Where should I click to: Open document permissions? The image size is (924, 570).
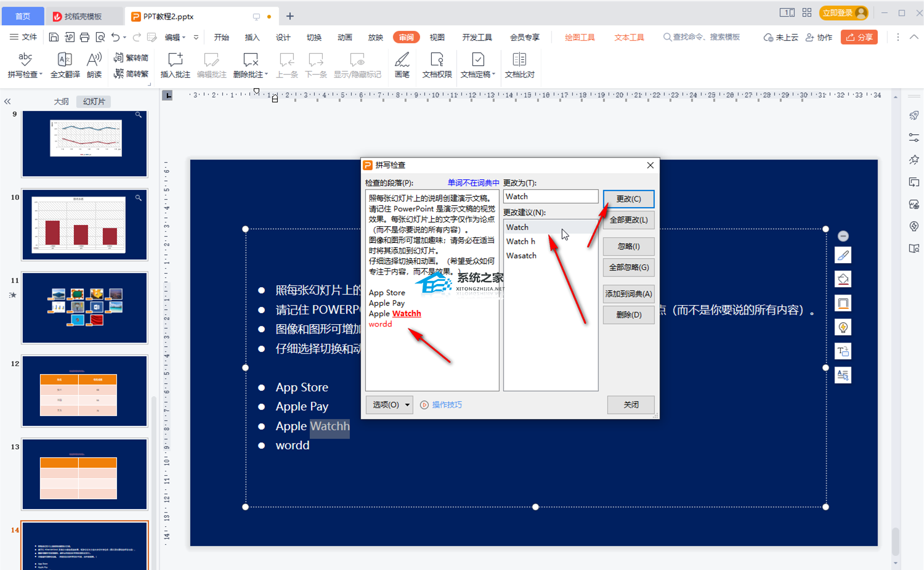pos(437,65)
